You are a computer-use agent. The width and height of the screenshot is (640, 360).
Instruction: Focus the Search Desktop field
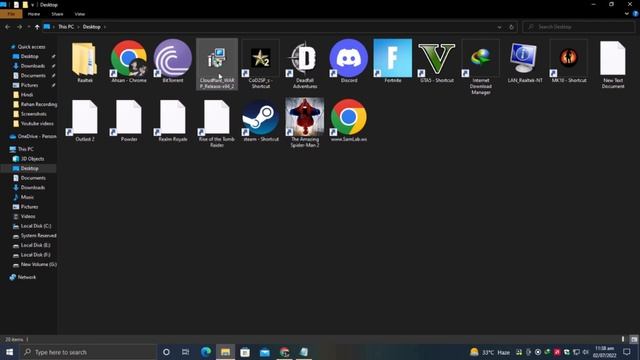coord(578,27)
